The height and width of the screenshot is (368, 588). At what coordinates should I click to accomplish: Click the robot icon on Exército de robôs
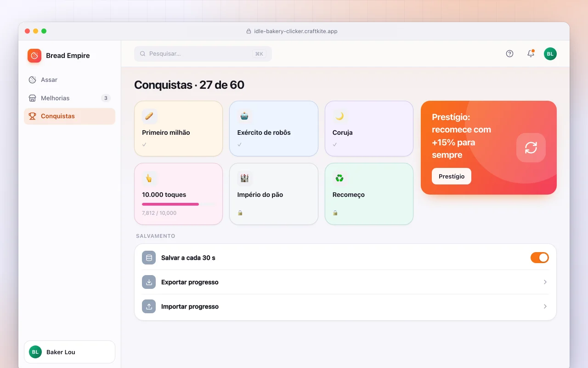(x=244, y=116)
